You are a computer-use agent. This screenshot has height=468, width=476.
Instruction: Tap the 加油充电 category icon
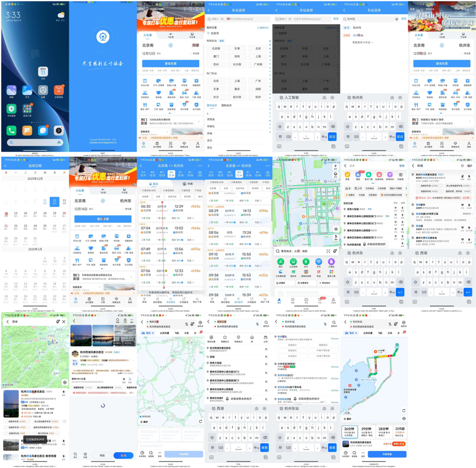pyautogui.click(x=379, y=175)
